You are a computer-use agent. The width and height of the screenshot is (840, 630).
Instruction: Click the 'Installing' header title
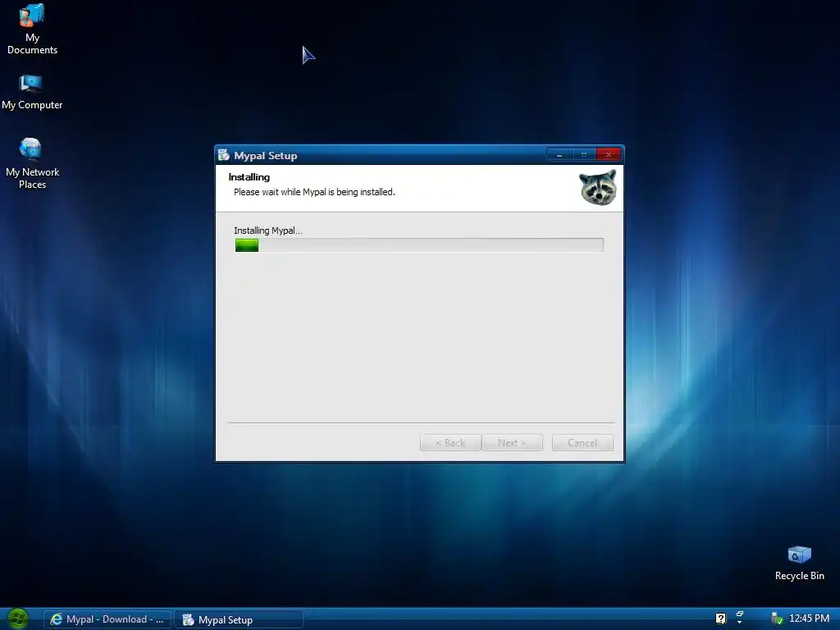click(249, 177)
